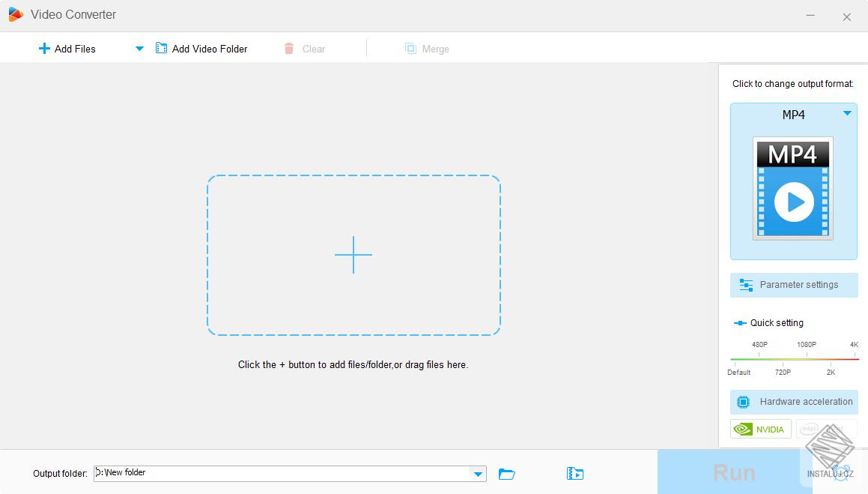The image size is (868, 494).
Task: Enable NVIDIA hardware acceleration
Action: (x=760, y=428)
